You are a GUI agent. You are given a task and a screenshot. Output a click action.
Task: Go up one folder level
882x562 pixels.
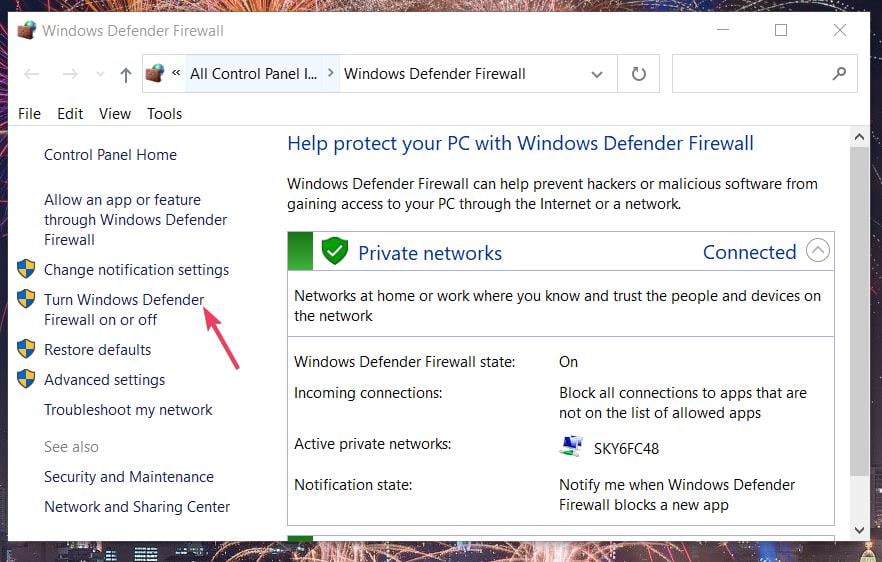pos(125,74)
